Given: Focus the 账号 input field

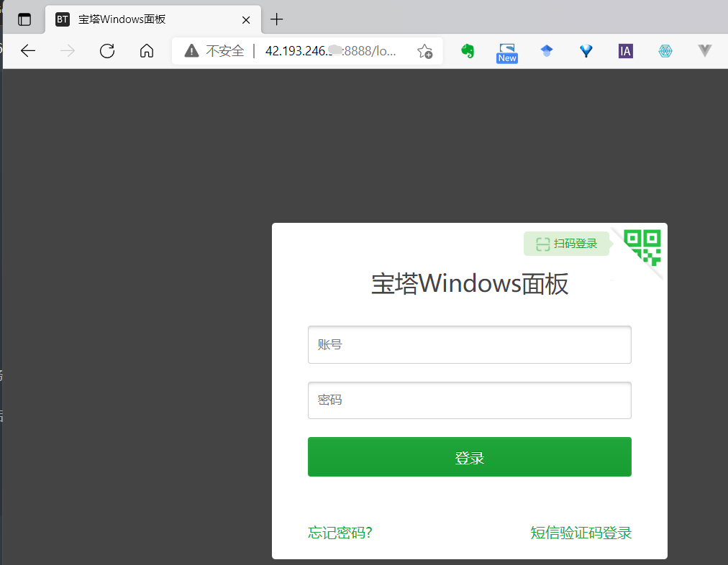Looking at the screenshot, I should 470,344.
